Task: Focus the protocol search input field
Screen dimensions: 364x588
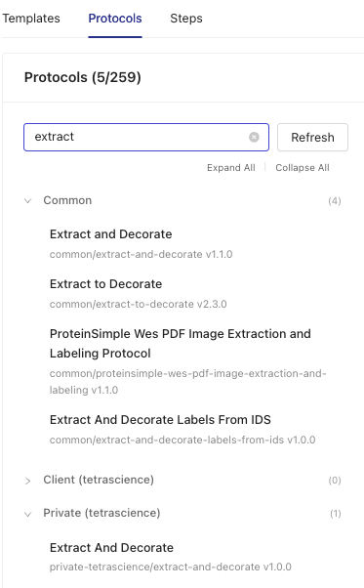Action: 139,138
